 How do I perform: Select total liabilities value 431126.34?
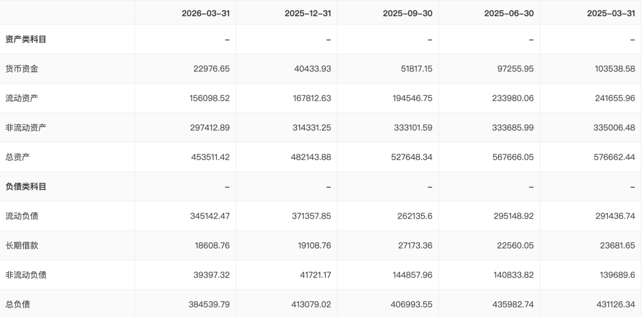615,304
